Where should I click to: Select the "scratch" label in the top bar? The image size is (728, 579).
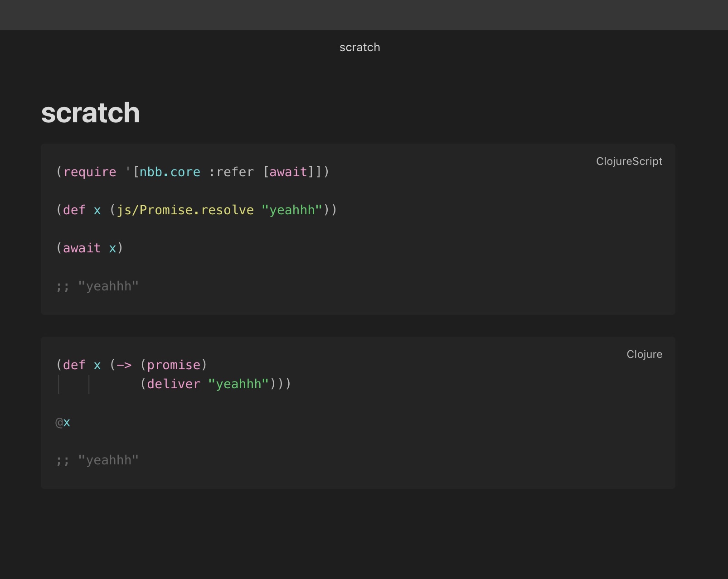359,47
